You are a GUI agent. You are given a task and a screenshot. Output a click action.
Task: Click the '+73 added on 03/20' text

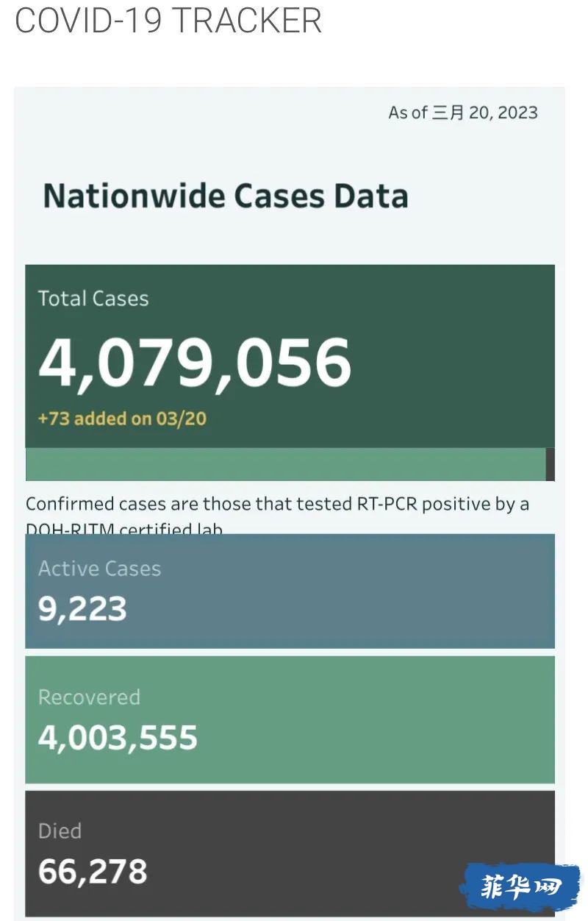point(122,419)
